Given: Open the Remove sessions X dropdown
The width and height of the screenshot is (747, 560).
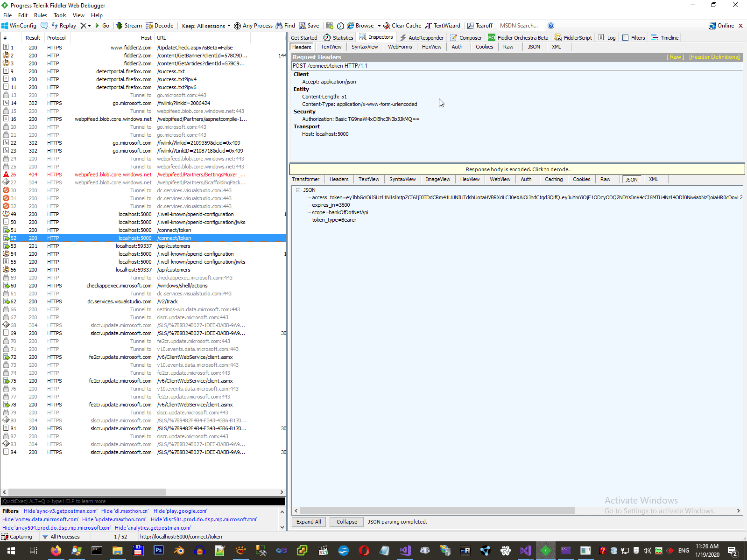Looking at the screenshot, I should click(85, 26).
